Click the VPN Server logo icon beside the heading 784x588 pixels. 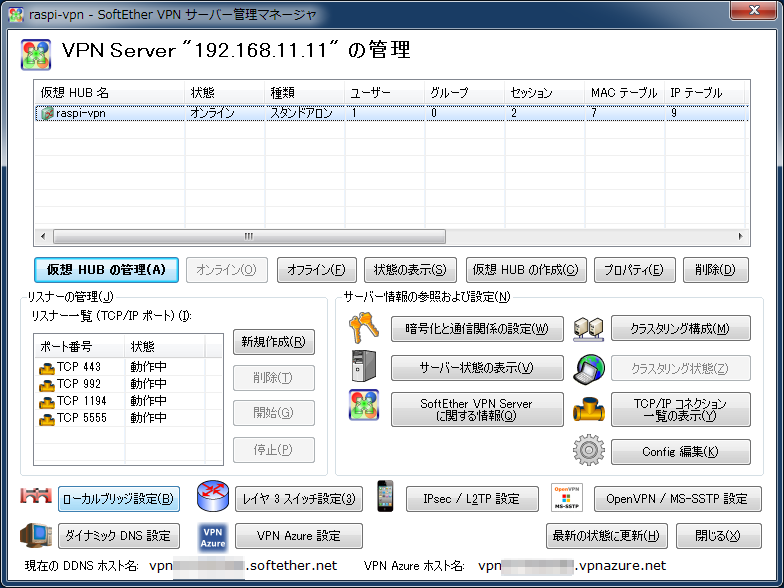[36, 54]
